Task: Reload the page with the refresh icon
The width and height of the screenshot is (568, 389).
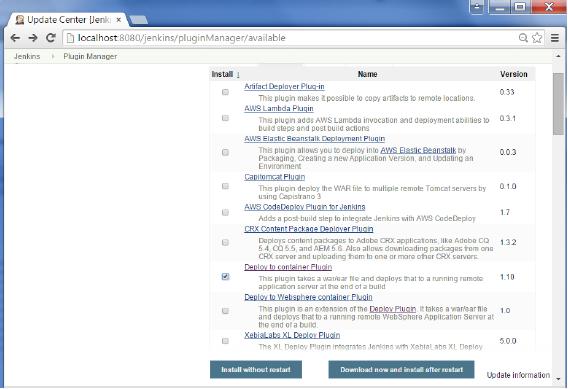Action: point(51,38)
